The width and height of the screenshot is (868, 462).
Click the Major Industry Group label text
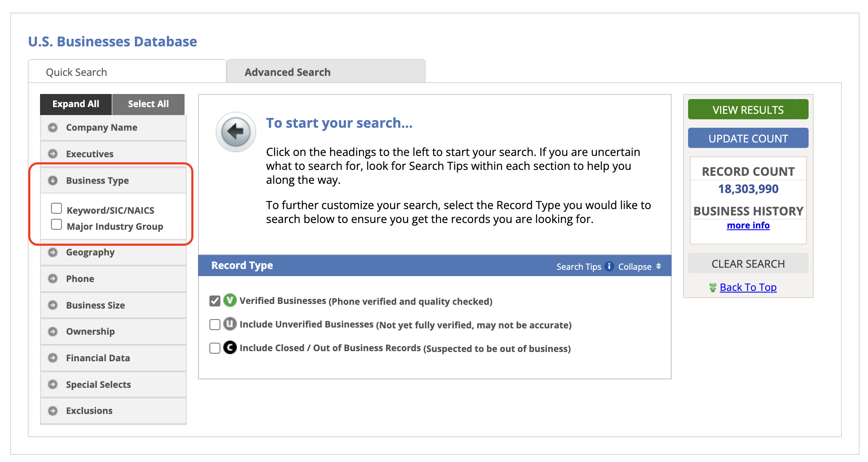pos(115,226)
